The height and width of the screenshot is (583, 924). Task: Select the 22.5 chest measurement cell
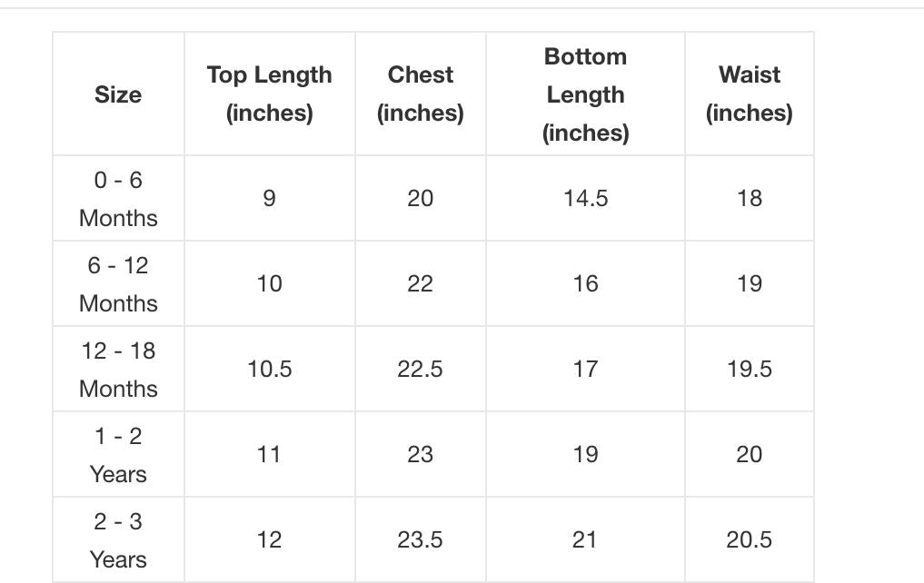click(x=420, y=370)
